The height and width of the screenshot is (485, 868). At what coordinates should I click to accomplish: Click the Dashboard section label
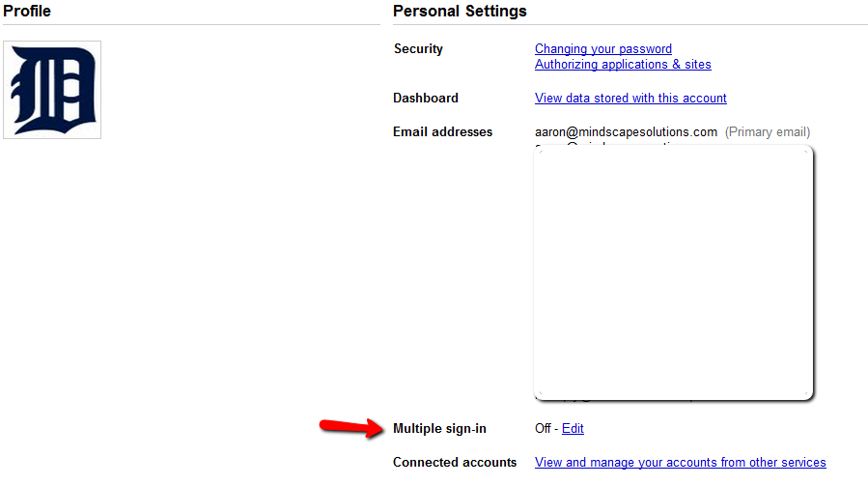point(426,98)
